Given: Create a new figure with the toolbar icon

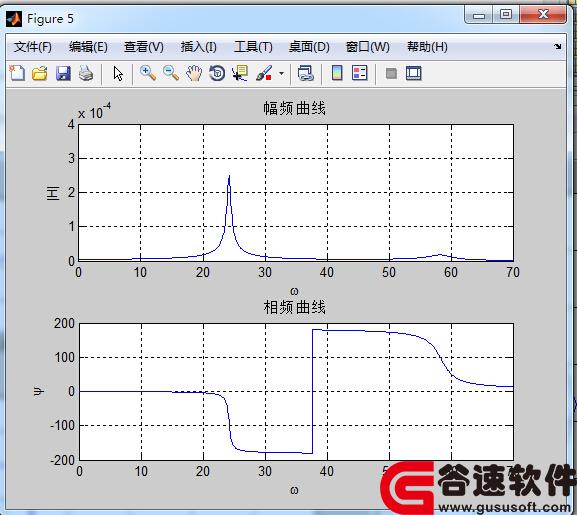Looking at the screenshot, I should (x=17, y=73).
